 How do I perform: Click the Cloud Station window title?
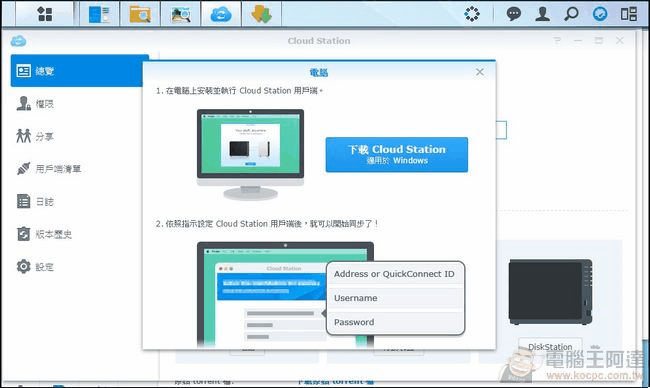coord(319,41)
